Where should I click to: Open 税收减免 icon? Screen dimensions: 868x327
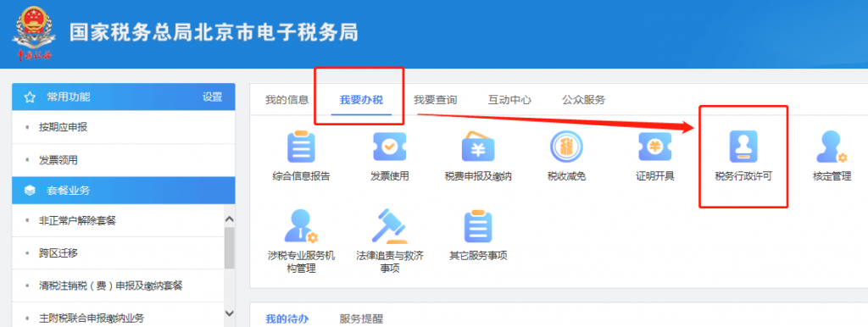point(566,147)
